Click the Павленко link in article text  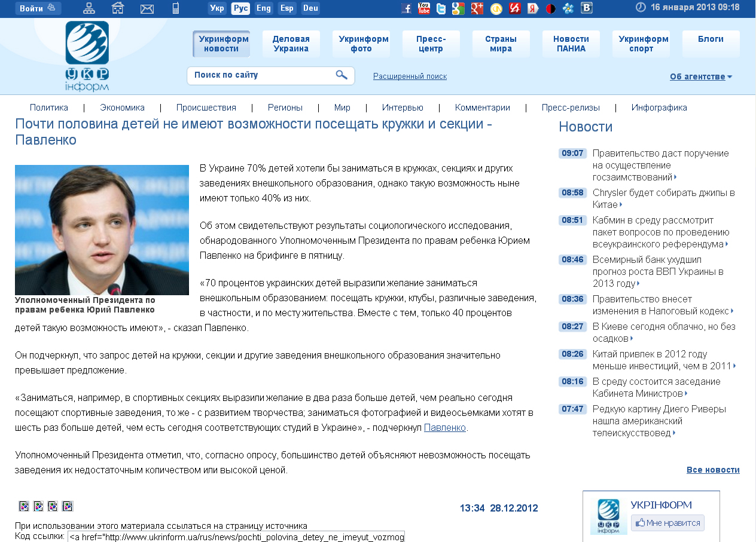pyautogui.click(x=445, y=427)
